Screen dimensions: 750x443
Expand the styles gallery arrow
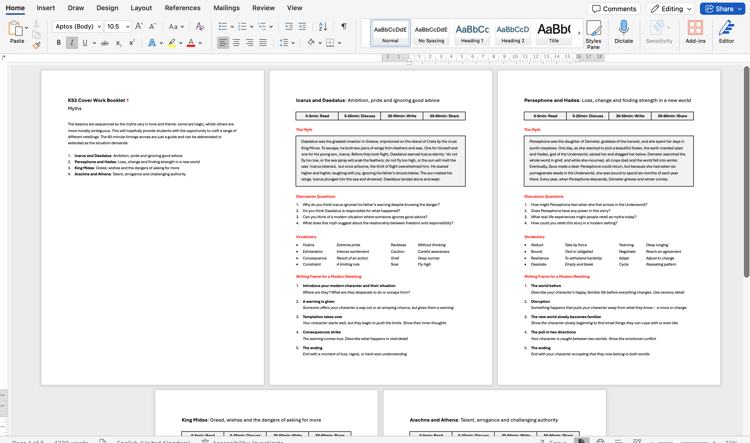click(578, 33)
